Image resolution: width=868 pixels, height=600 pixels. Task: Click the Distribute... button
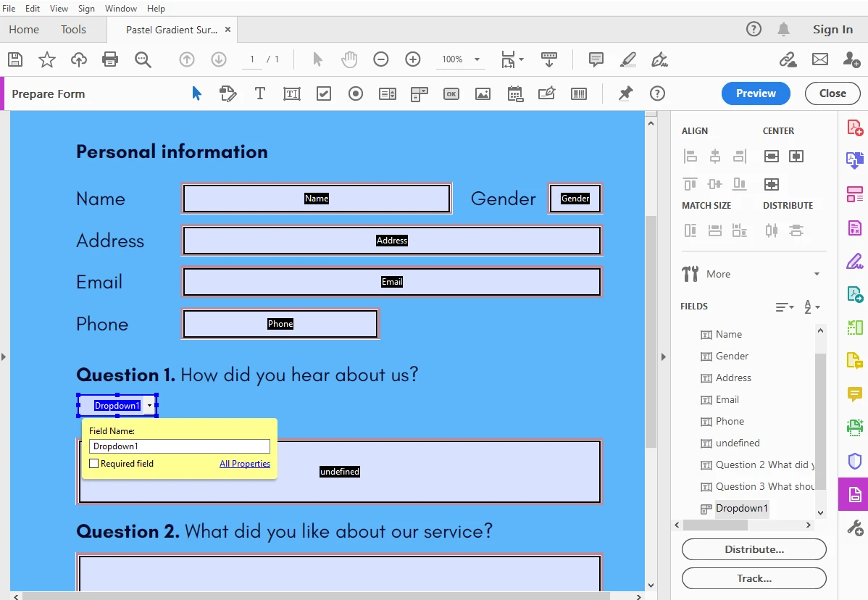pos(754,549)
